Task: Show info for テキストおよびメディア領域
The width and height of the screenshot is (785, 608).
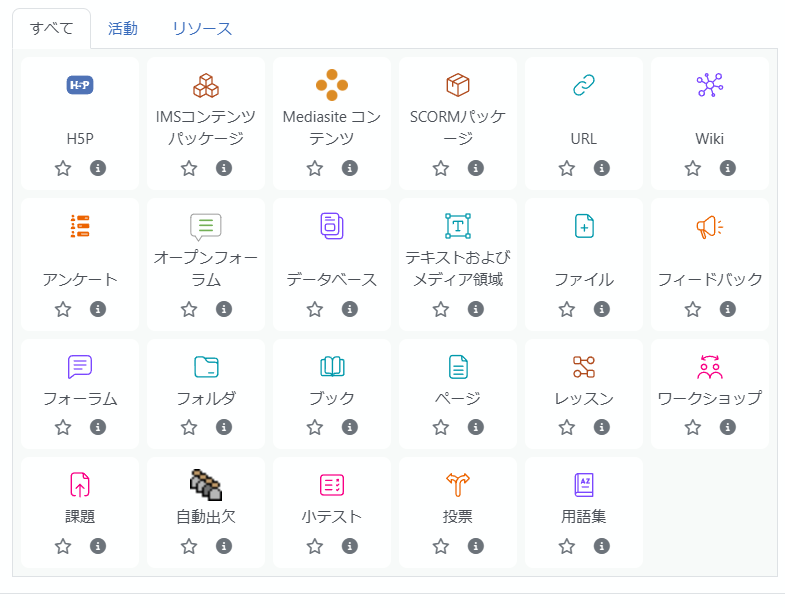Action: click(476, 310)
